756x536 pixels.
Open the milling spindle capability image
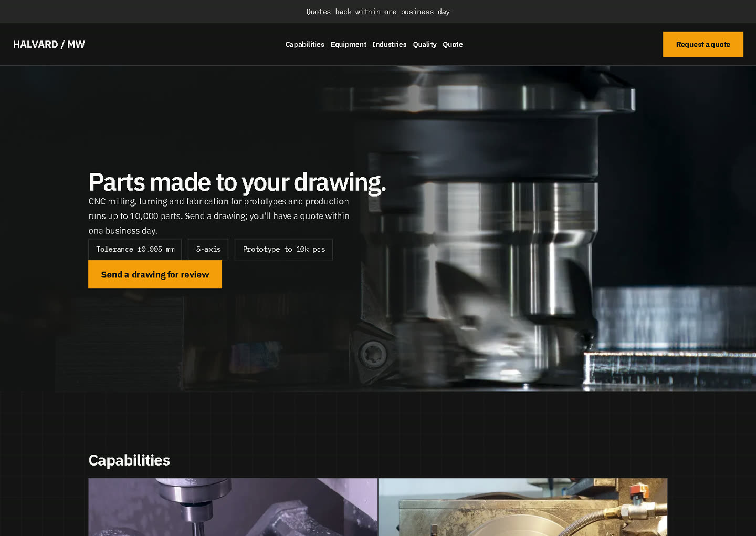233,507
